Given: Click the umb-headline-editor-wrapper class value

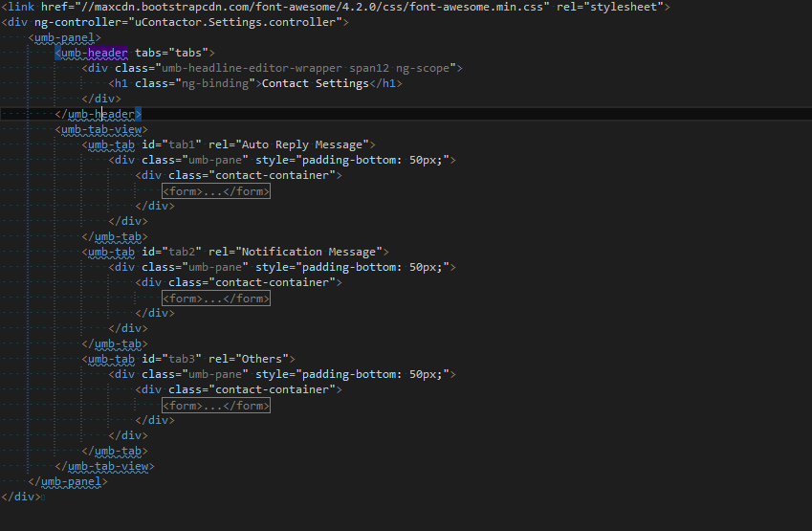Looking at the screenshot, I should pyautogui.click(x=252, y=68).
